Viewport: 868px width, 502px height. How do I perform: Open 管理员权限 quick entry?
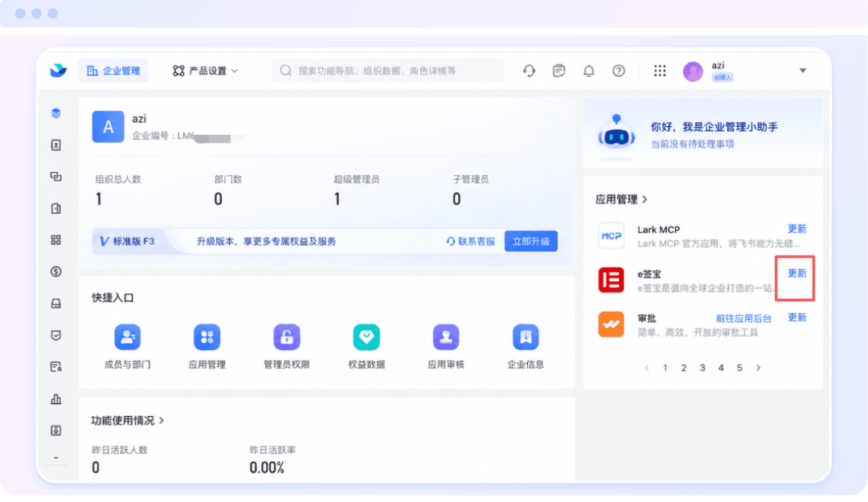pos(287,346)
